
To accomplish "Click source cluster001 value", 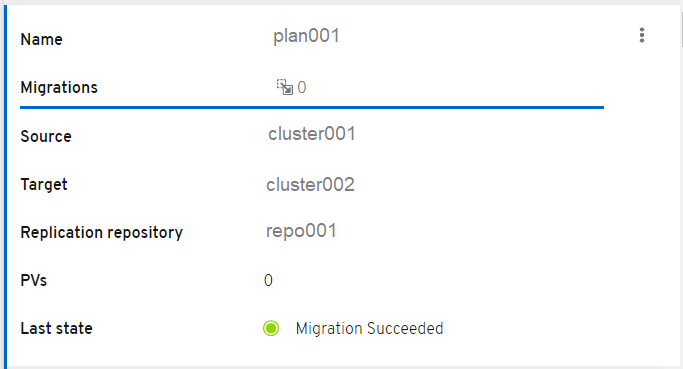I will click(312, 134).
